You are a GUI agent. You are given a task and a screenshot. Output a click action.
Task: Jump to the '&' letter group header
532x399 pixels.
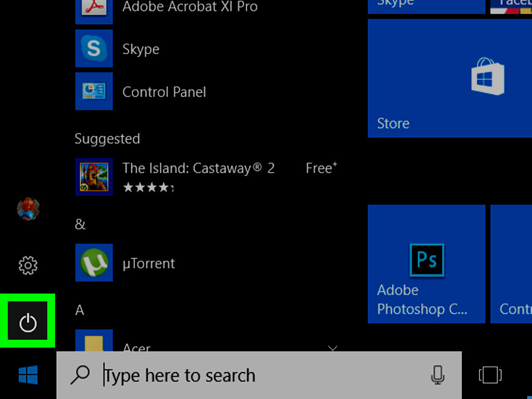click(80, 224)
